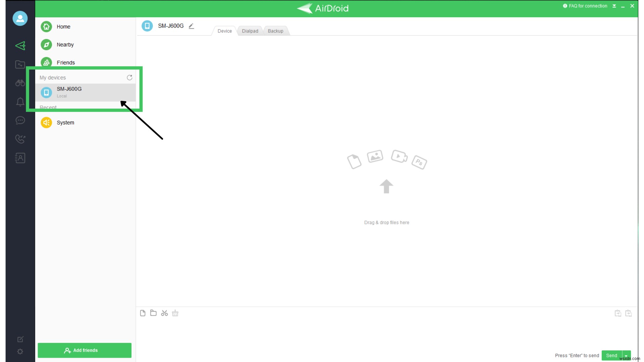Open the contacts/people icon
Image resolution: width=644 pixels, height=362 pixels.
coord(20,158)
